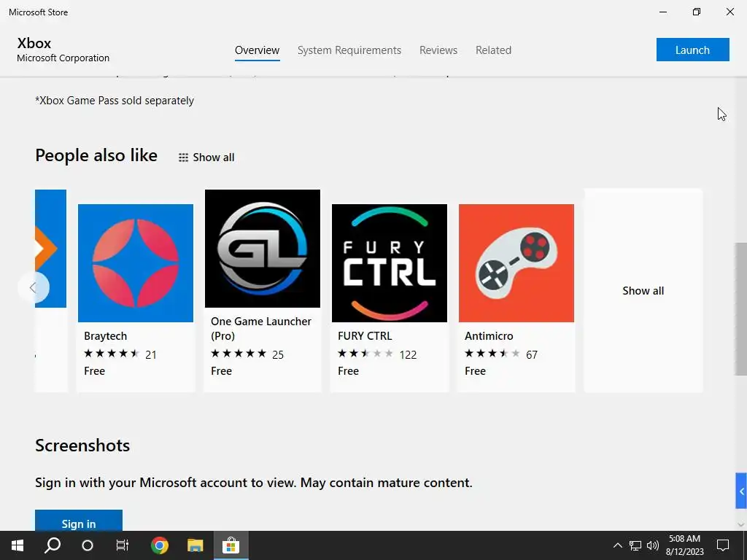Open Task View on the taskbar

tap(123, 545)
